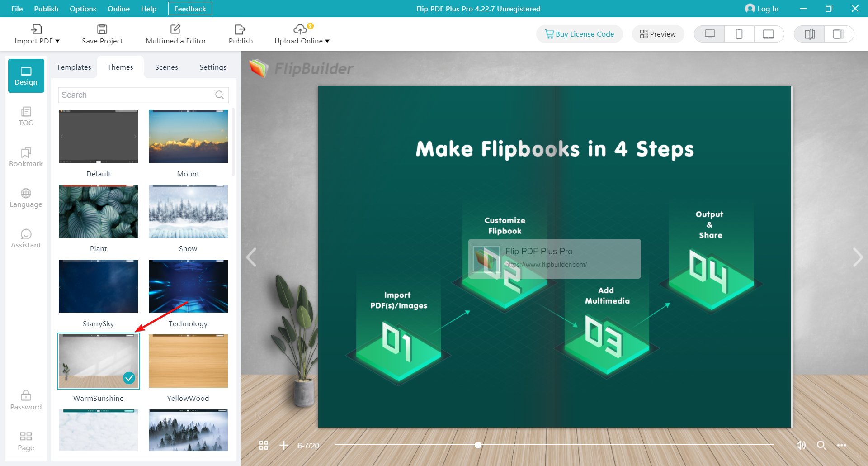The image size is (868, 466).
Task: Select the WarmSunshine theme thumbnail
Action: coord(98,361)
